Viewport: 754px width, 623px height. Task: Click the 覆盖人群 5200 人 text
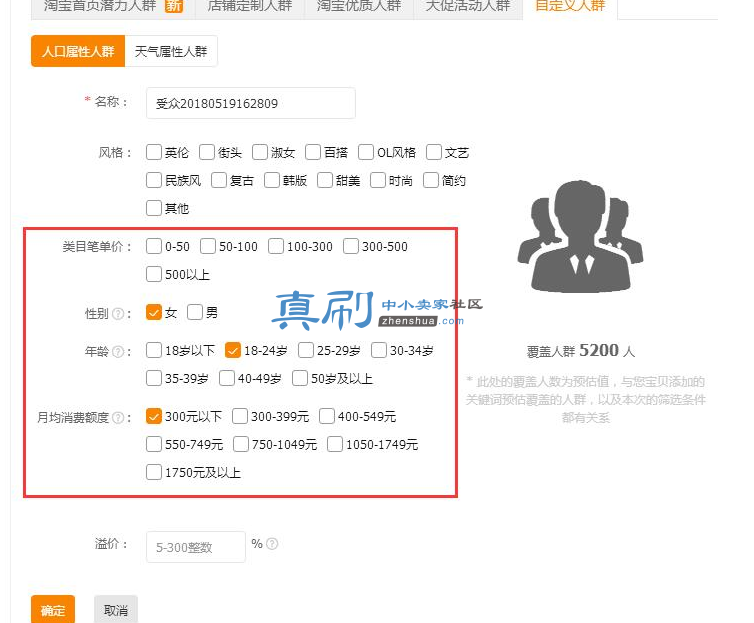point(581,351)
